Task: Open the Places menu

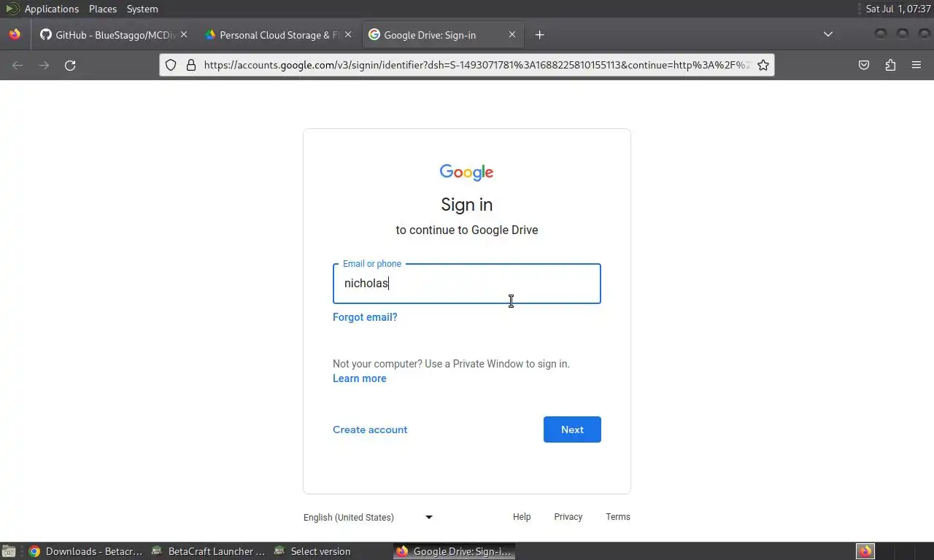Action: pos(103,9)
